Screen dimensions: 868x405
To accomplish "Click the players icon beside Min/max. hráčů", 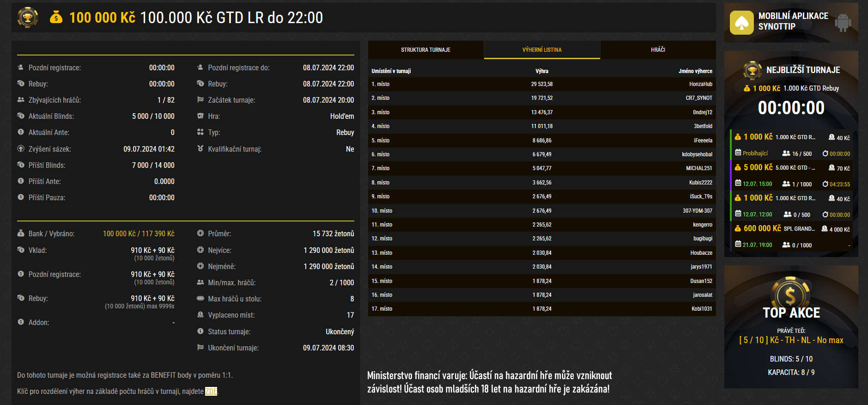I will [x=200, y=282].
